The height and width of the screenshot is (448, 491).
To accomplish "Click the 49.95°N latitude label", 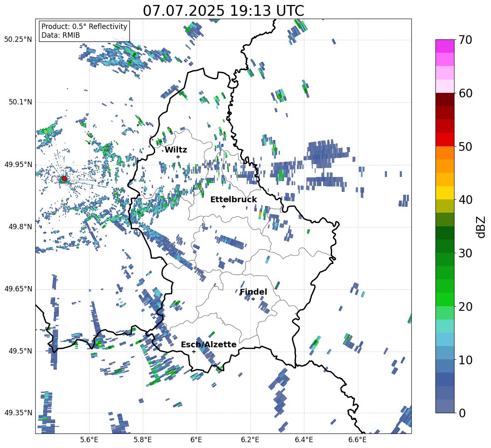I will (18, 165).
